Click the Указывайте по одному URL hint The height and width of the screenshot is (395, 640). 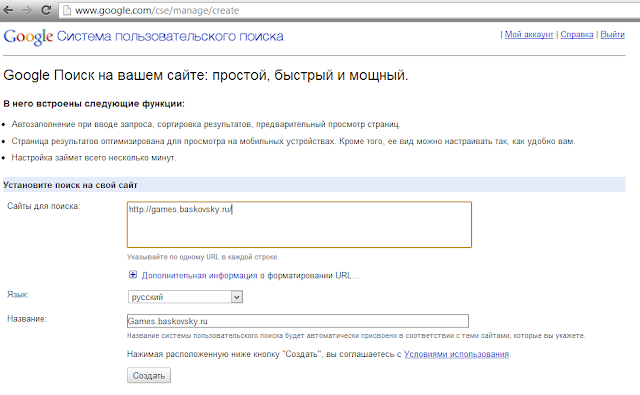[x=203, y=257]
